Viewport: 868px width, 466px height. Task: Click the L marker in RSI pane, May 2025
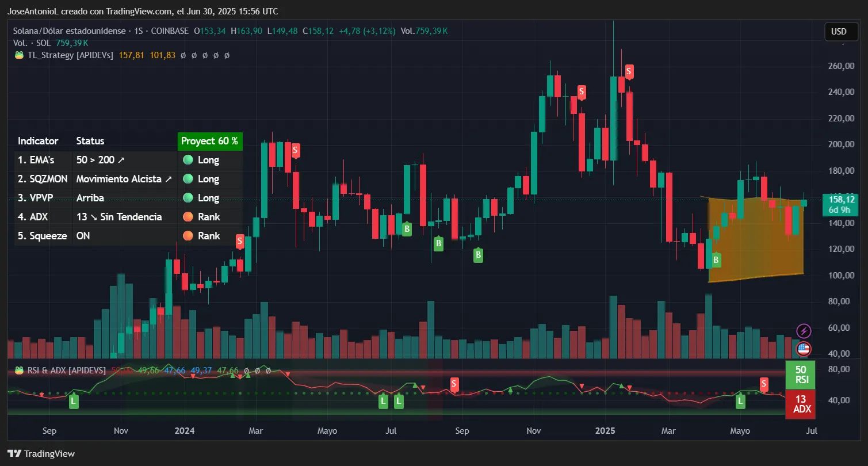tap(740, 402)
